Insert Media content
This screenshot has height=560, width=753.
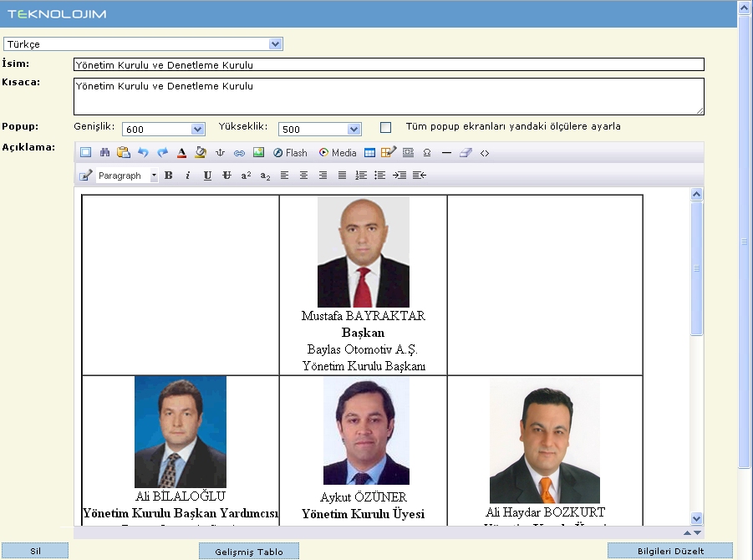pos(338,153)
